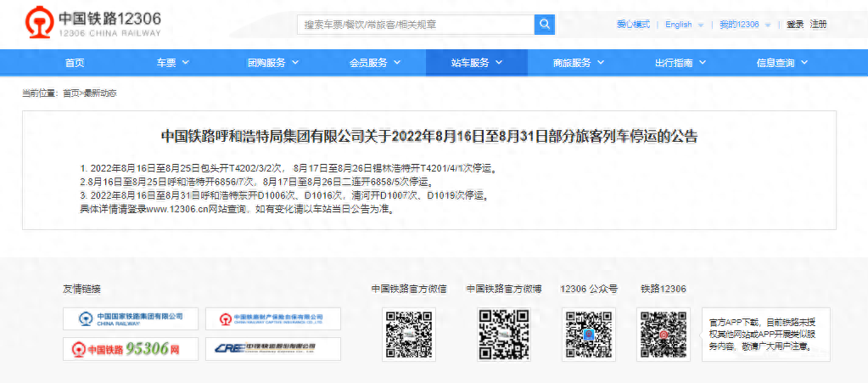Click the search input field

(x=416, y=25)
